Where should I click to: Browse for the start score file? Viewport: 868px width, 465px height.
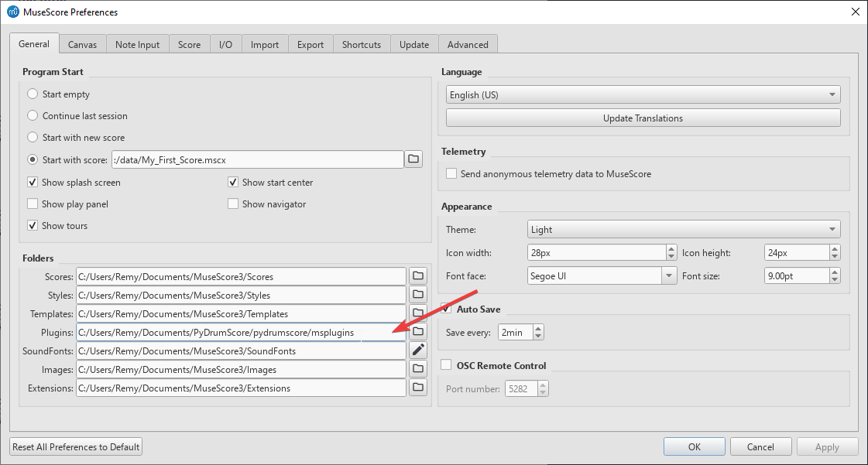[x=413, y=159]
